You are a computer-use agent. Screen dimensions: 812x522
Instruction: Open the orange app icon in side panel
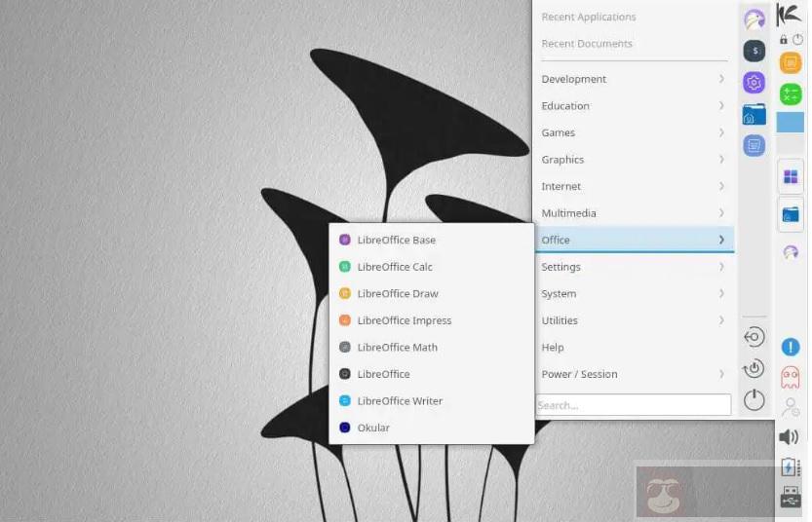pyautogui.click(x=791, y=63)
